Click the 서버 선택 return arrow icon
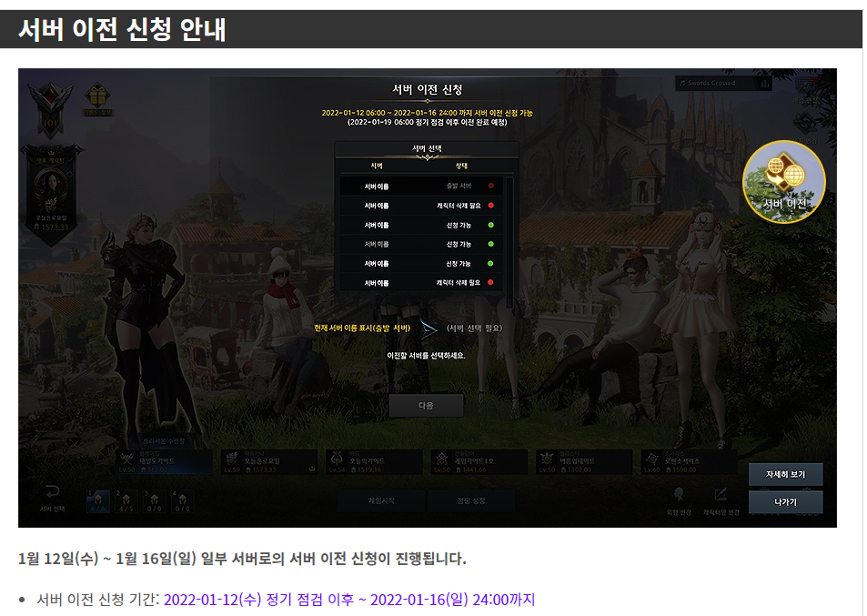Screen dimensions: 867x616 pyautogui.click(x=52, y=491)
